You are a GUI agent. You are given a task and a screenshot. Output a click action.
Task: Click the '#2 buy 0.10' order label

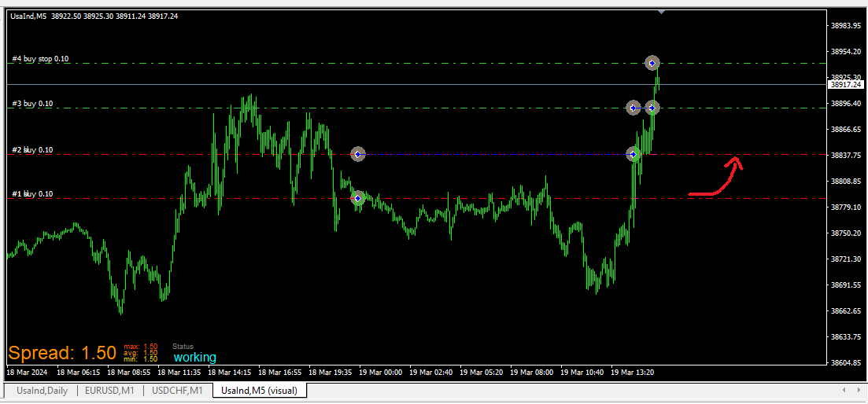coord(33,150)
